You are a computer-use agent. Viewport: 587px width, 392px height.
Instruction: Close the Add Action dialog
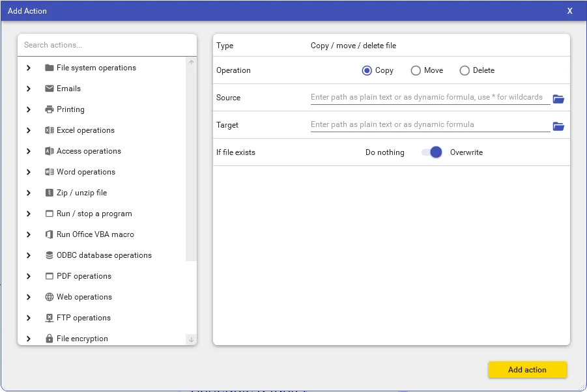[x=569, y=11]
